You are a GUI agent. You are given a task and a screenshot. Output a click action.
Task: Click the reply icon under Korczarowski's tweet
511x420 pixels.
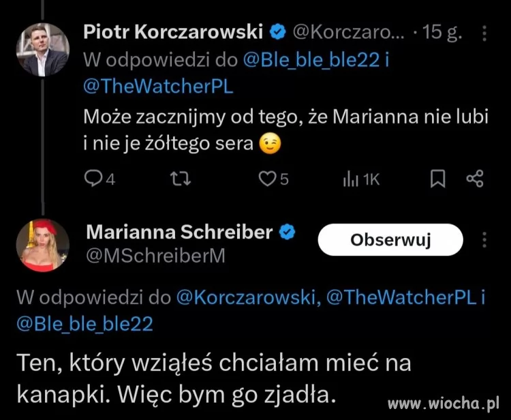92,179
